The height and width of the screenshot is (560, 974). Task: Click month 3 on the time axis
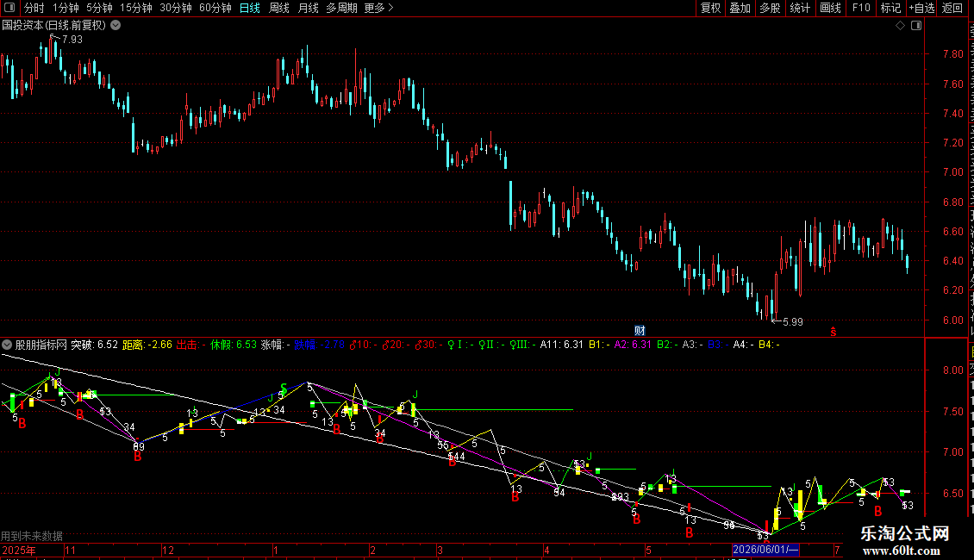tap(440, 550)
